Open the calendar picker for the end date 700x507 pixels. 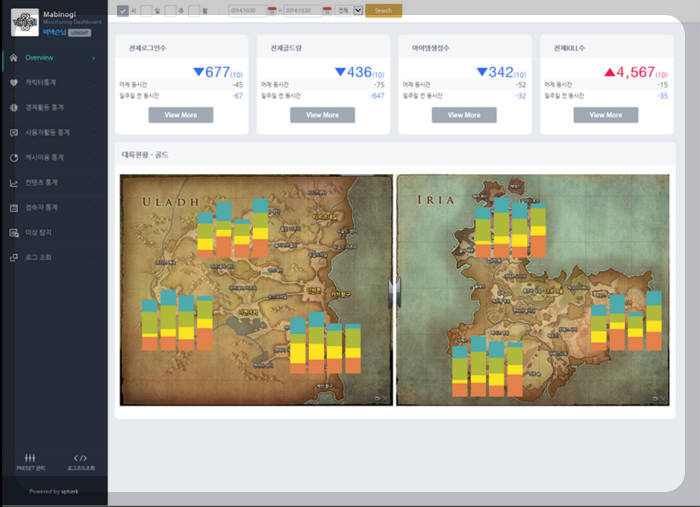click(327, 10)
